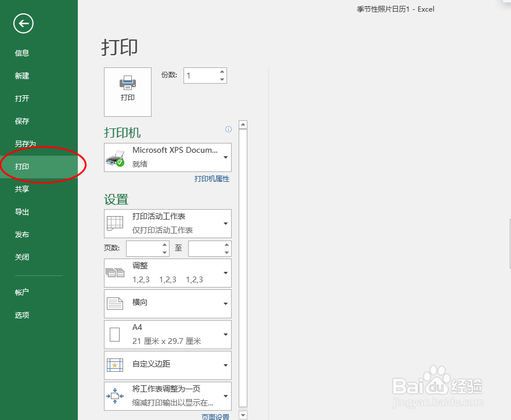This screenshot has height=420, width=511.
Task: Click the large Print (打印) printer icon button
Action: (x=127, y=92)
